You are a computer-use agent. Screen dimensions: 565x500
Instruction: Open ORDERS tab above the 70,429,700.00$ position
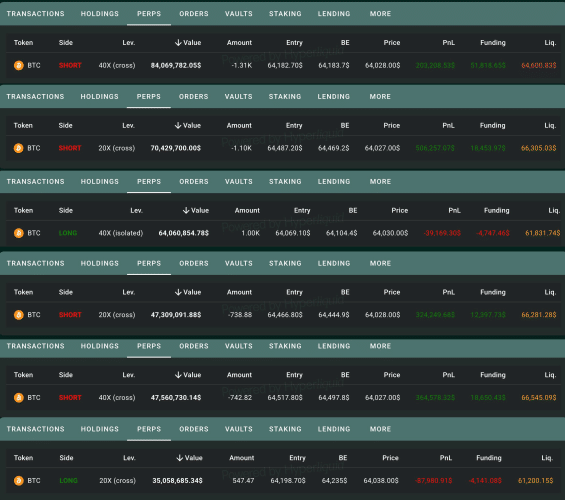(193, 97)
